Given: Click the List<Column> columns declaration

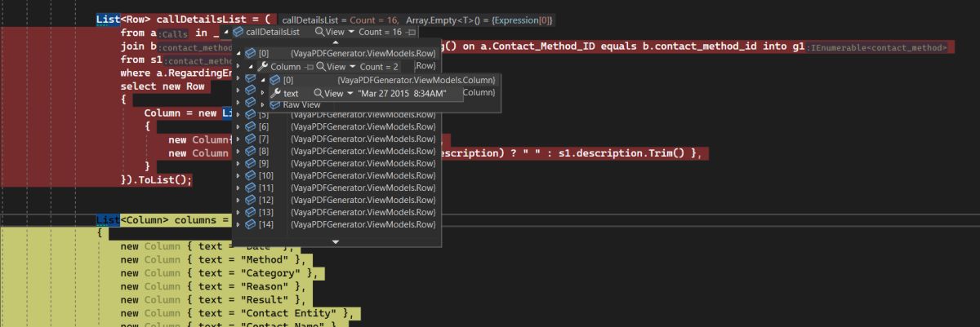Looking at the screenshot, I should (x=162, y=220).
